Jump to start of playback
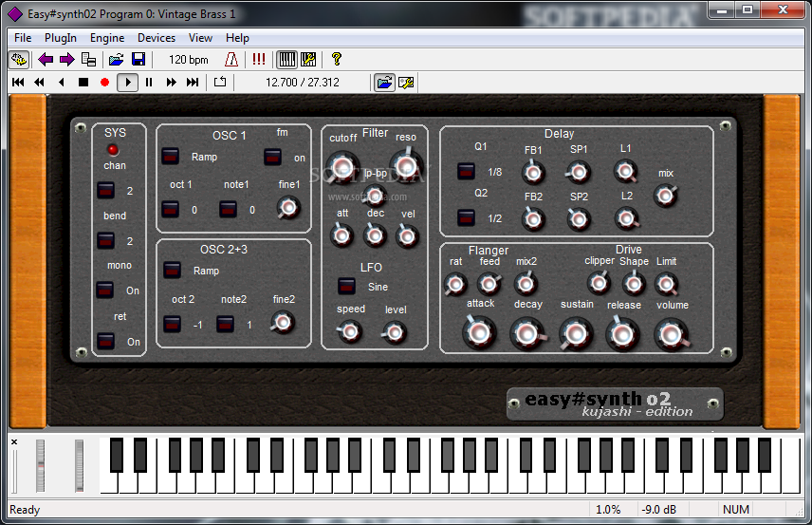Image resolution: width=812 pixels, height=525 pixels. [18, 83]
